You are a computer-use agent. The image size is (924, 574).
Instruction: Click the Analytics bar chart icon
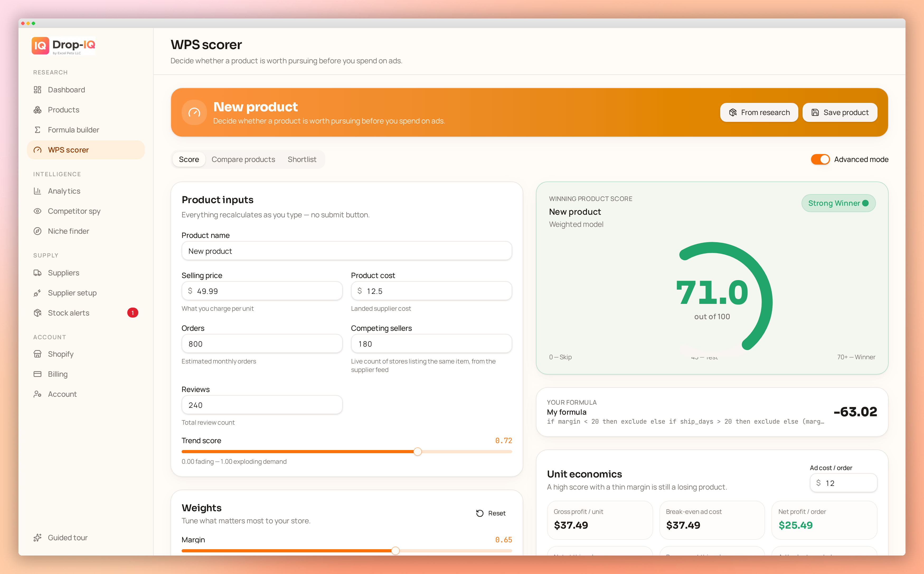[x=37, y=191]
